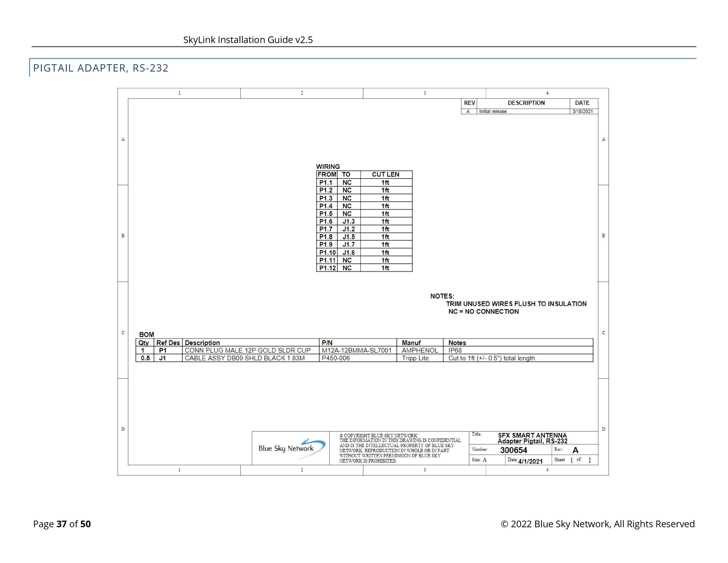Click 'TRIM UNUSED WIRES FLUSH TO INSULATION' note
The width and height of the screenshot is (728, 563).
tap(516, 304)
